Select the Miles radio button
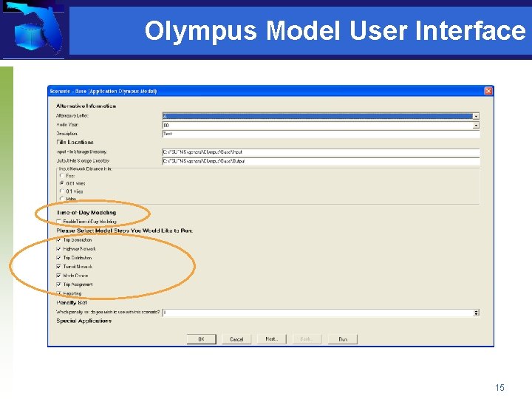 pos(62,199)
